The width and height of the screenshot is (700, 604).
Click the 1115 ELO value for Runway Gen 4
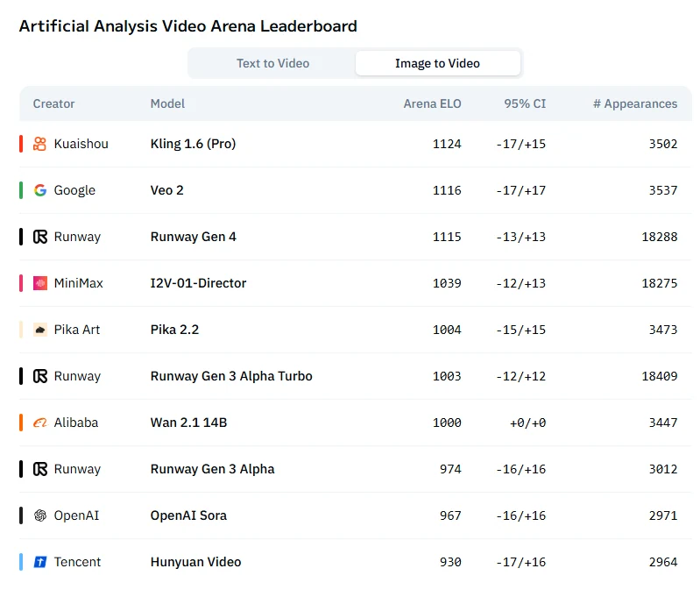coord(447,237)
